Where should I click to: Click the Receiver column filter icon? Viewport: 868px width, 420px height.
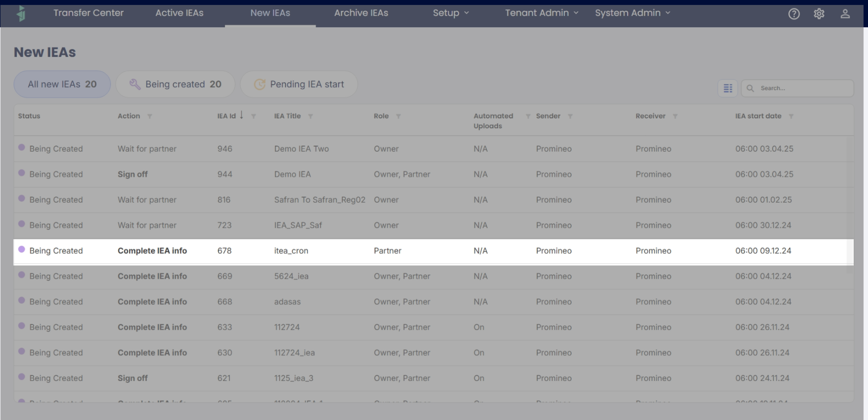(675, 116)
